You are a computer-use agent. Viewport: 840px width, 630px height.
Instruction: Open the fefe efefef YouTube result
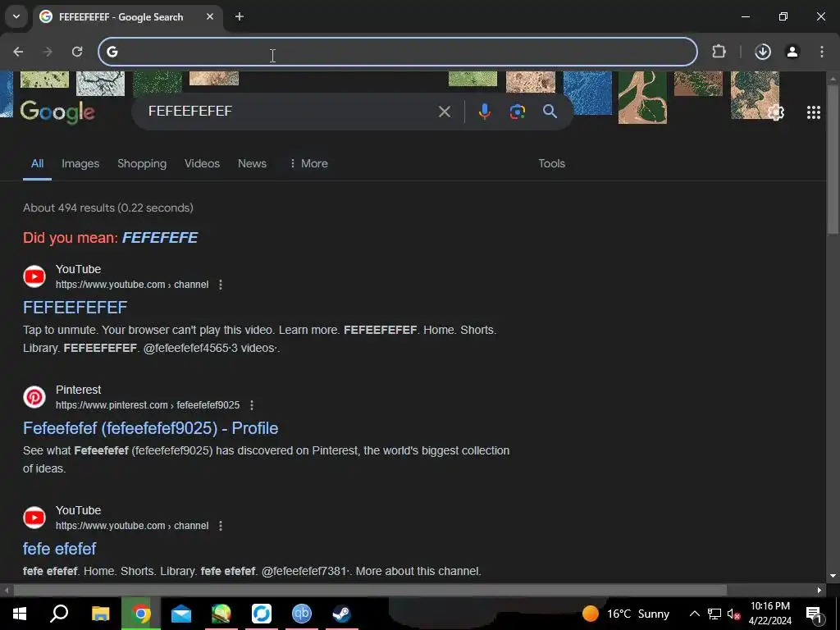(x=59, y=549)
